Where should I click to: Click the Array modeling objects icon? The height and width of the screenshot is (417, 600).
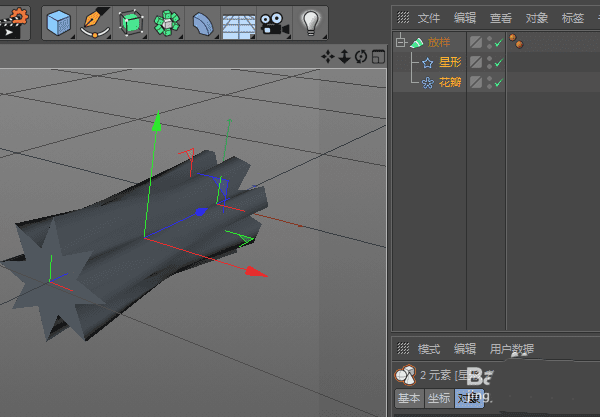coord(165,21)
